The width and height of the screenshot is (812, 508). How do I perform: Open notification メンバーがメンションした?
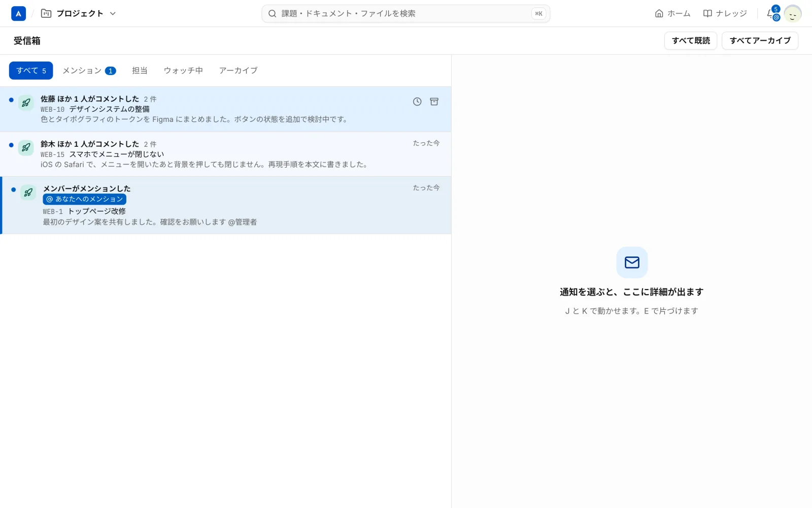[x=225, y=205]
